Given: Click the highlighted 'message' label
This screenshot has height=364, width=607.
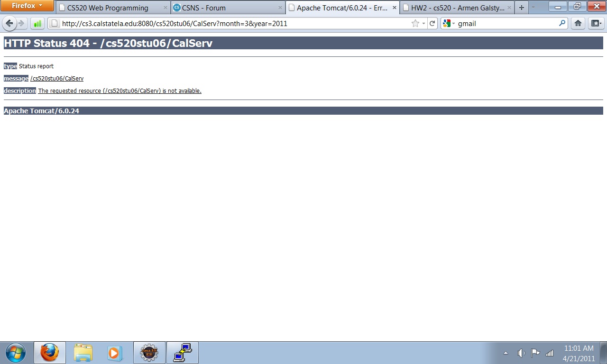Looking at the screenshot, I should tap(16, 79).
